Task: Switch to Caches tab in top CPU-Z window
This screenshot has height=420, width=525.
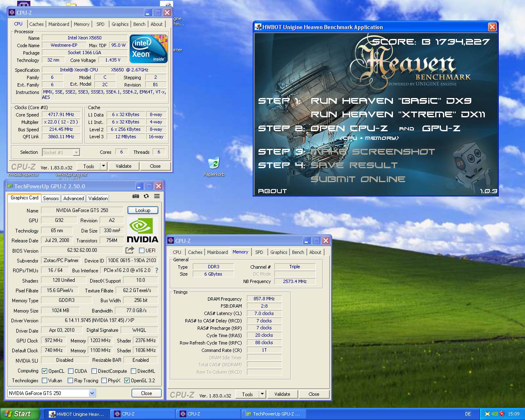Action: [x=37, y=24]
